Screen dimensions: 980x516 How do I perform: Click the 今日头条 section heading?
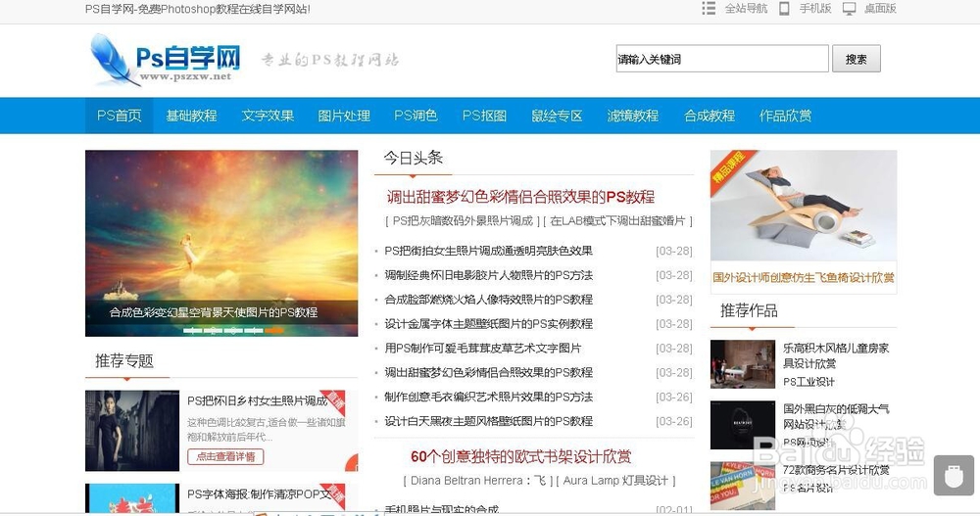[x=414, y=158]
